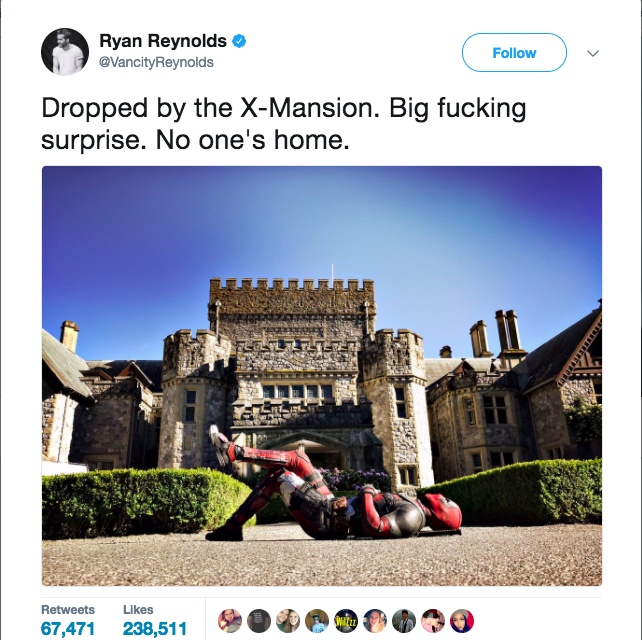Click the Likes label

138,609
